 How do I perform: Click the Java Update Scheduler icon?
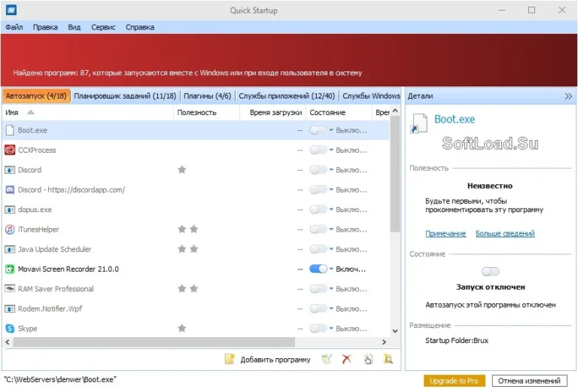pos(10,250)
